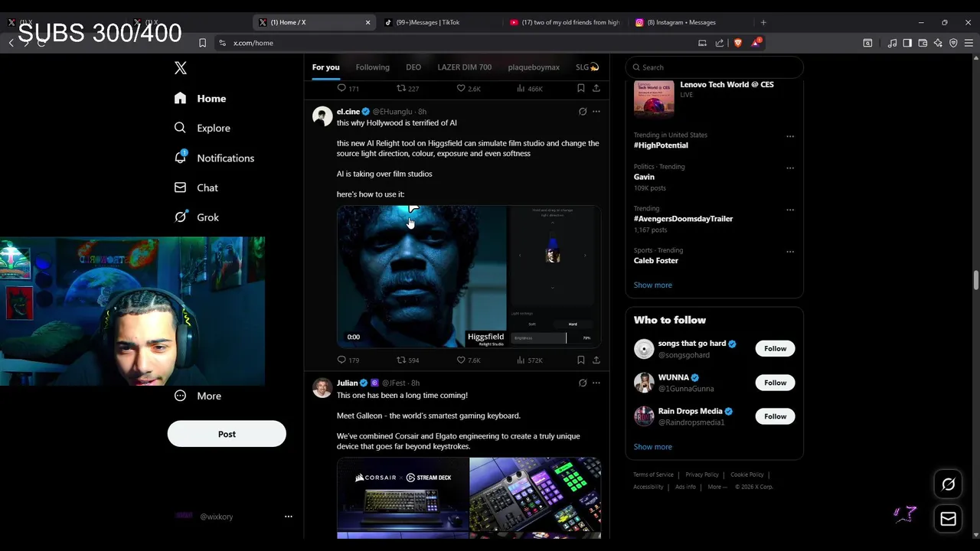View analytics of el.cine post (572K)

point(529,360)
